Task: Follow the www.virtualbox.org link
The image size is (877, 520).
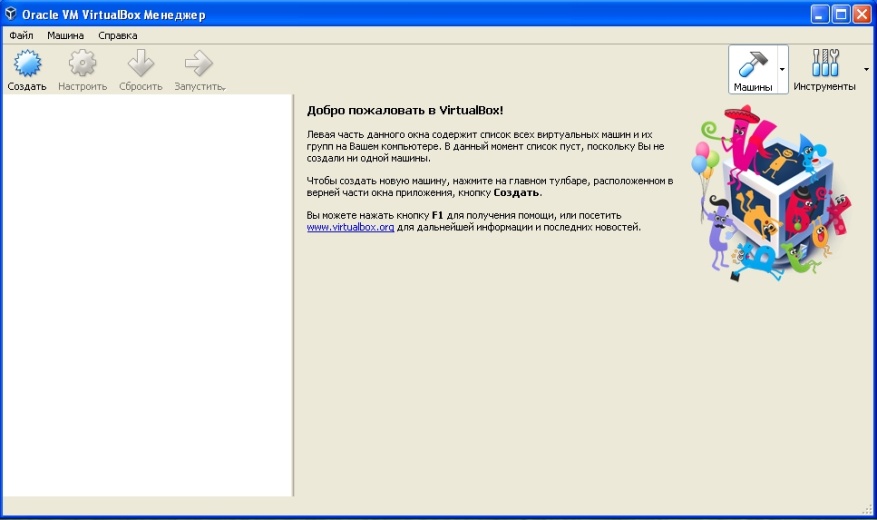Action: (350, 227)
